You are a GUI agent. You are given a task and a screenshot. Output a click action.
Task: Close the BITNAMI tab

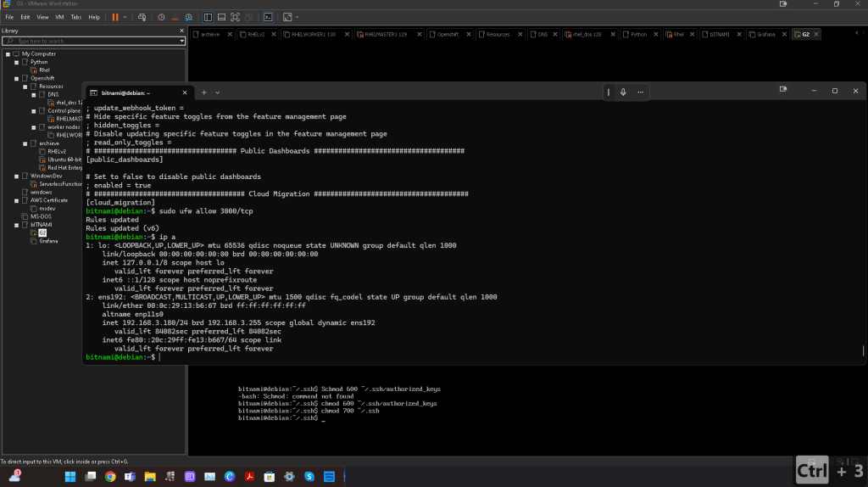pos(739,34)
